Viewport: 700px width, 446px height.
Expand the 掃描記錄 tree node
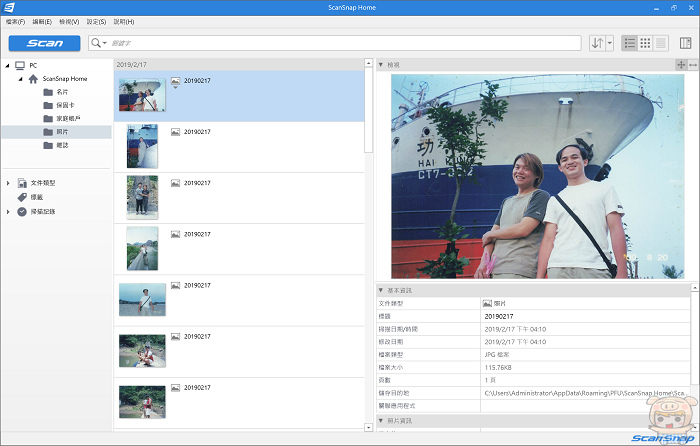[8, 212]
